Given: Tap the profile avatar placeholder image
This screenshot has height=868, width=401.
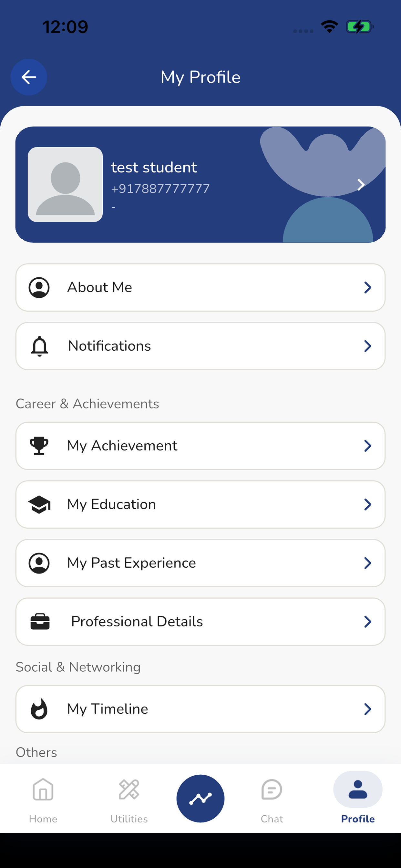Looking at the screenshot, I should coord(65,184).
